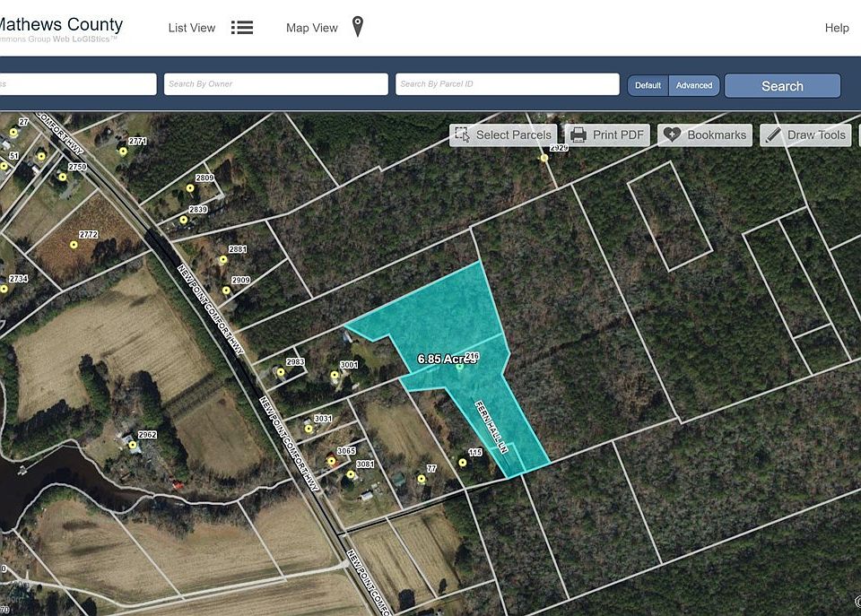Open the Help link
Viewport: 861px width, 616px height.
[836, 28]
